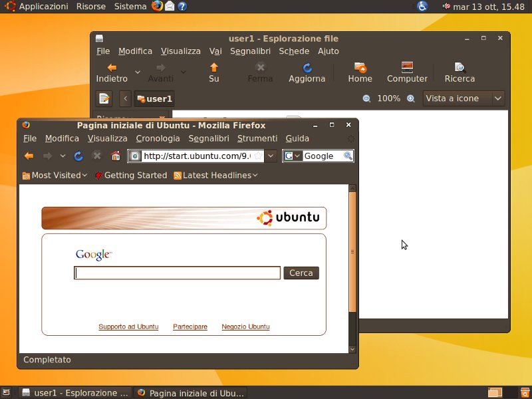
Task: Click the Ubuntu logo beside Applicazioni
Action: [x=10, y=6]
